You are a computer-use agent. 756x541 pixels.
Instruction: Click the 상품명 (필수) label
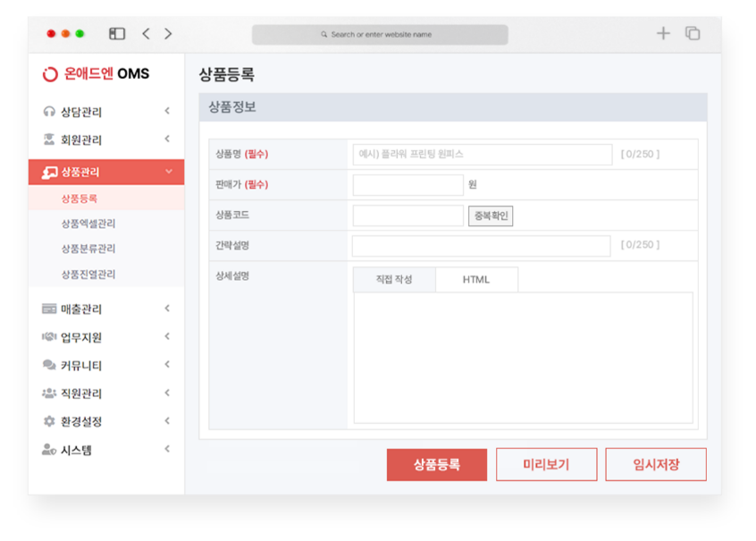point(241,154)
